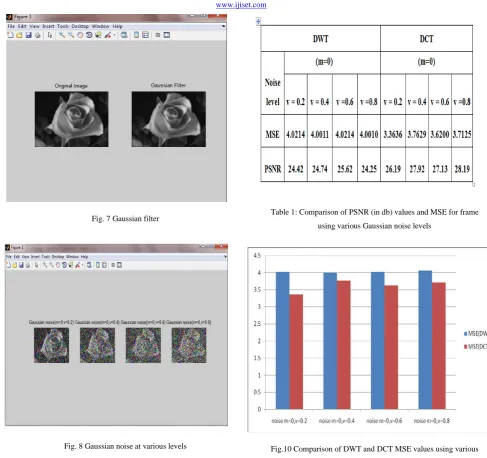Click the red MSE(DCT) legend swatch
This screenshot has height=458, width=487.
465,347
